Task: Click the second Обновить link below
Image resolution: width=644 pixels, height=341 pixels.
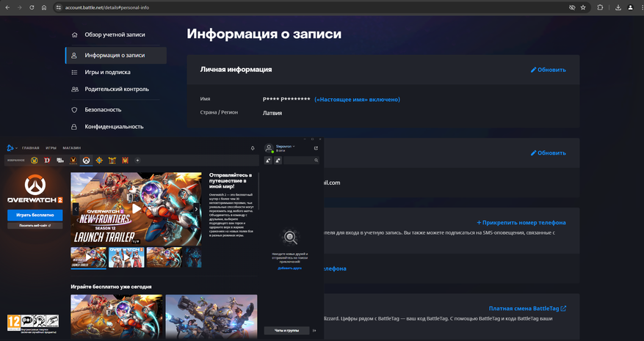Action: (x=549, y=153)
